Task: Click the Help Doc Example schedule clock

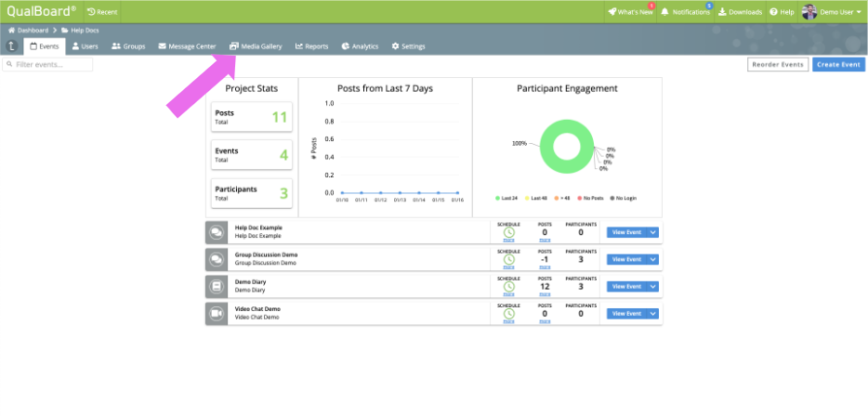Action: 508,233
